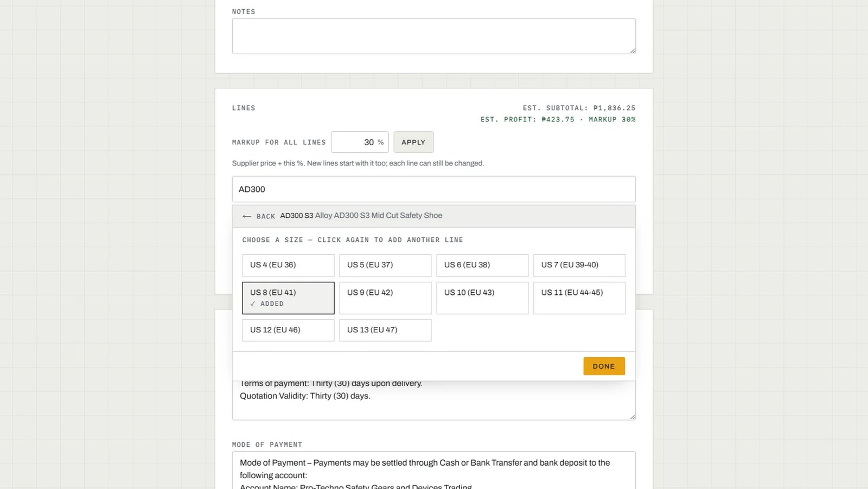Click the added US 8 (EU 41) size
868x489 pixels.
click(288, 298)
